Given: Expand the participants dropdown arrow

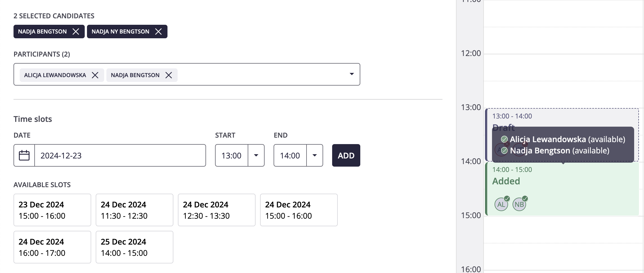Looking at the screenshot, I should coord(352,74).
